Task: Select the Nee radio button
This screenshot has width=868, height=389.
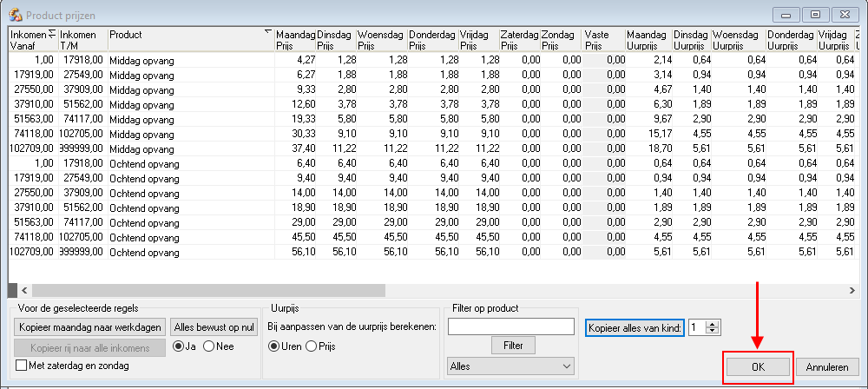Action: click(209, 347)
